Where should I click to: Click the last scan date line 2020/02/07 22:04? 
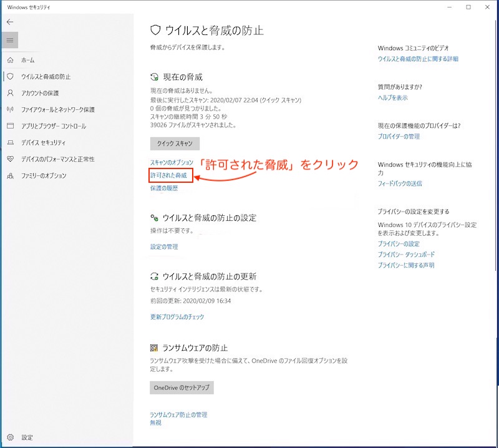[x=226, y=100]
